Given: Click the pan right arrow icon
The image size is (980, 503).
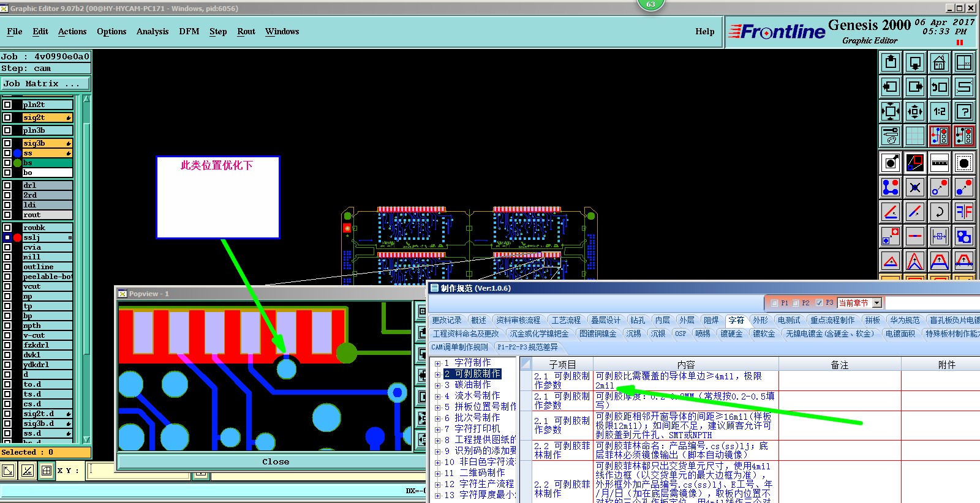Looking at the screenshot, I should coord(915,87).
